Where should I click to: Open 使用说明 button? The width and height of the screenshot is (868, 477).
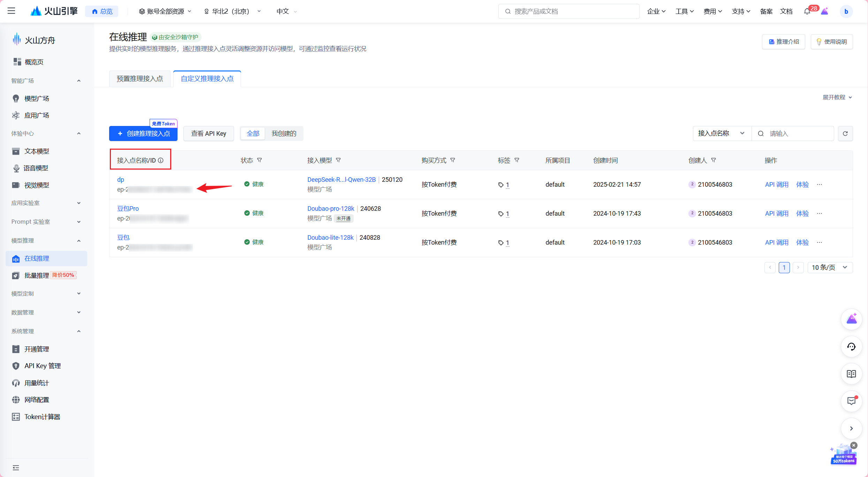tap(832, 42)
